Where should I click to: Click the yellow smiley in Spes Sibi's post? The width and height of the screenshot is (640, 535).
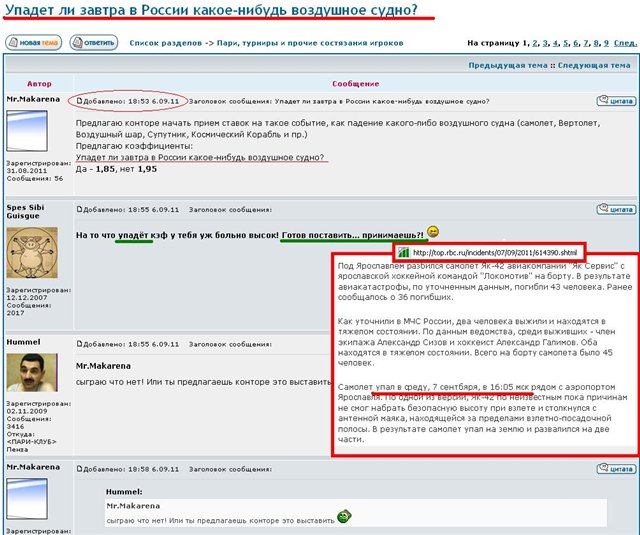(x=433, y=232)
